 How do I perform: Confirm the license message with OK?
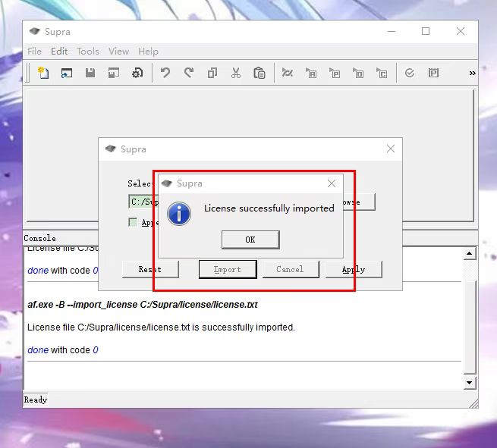250,240
